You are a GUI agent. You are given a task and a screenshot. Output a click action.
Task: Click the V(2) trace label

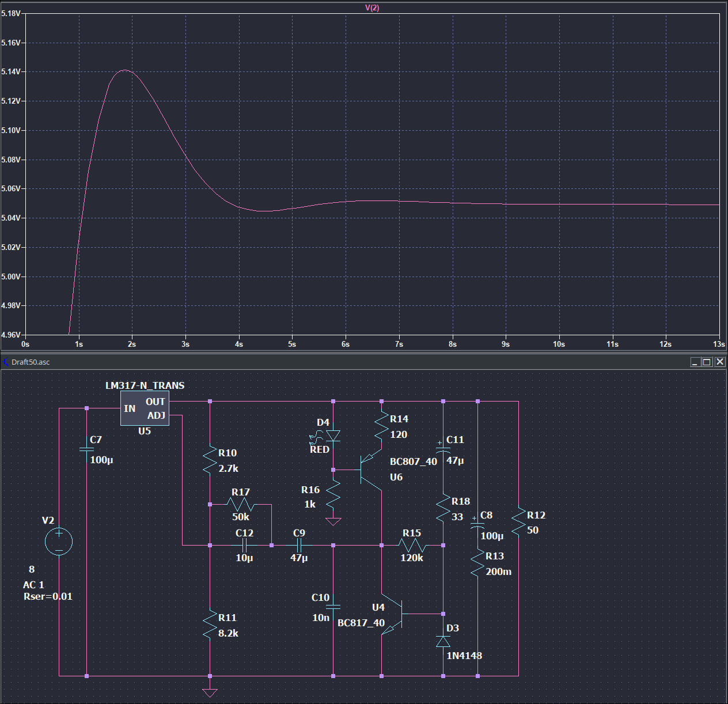tap(372, 7)
